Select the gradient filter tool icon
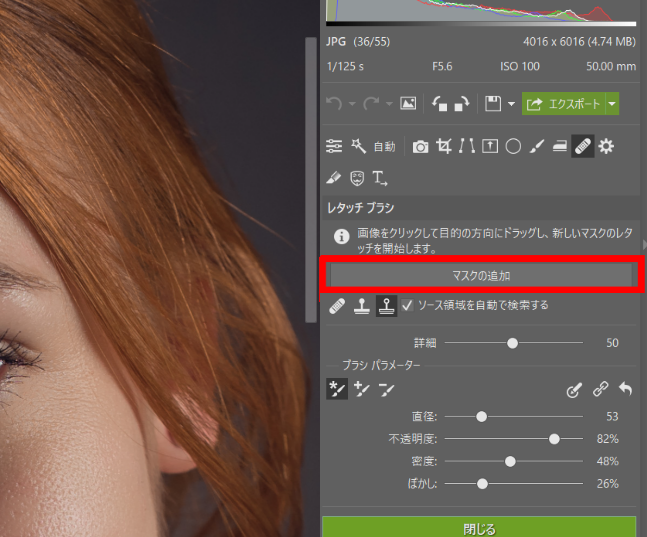The image size is (647, 537). pos(490,146)
